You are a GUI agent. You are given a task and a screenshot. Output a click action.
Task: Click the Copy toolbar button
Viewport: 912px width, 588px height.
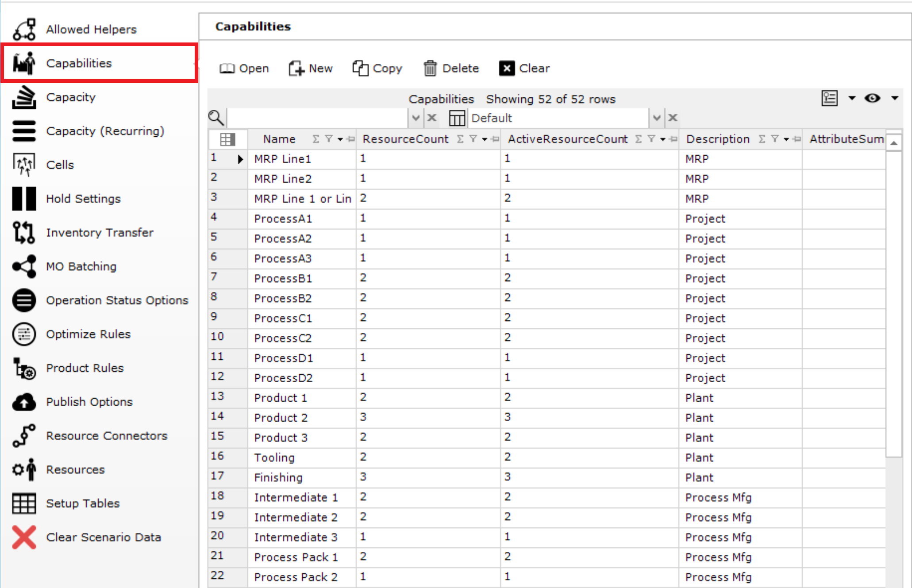tap(377, 69)
